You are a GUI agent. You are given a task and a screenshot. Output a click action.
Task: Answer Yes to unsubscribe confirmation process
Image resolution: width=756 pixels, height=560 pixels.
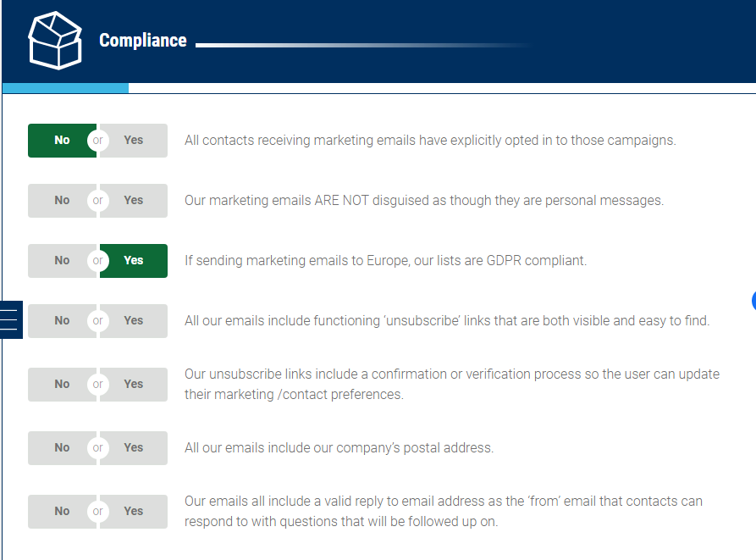point(134,385)
